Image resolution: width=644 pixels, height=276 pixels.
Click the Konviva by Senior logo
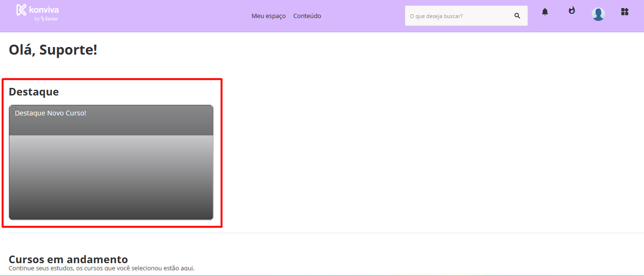click(x=38, y=13)
